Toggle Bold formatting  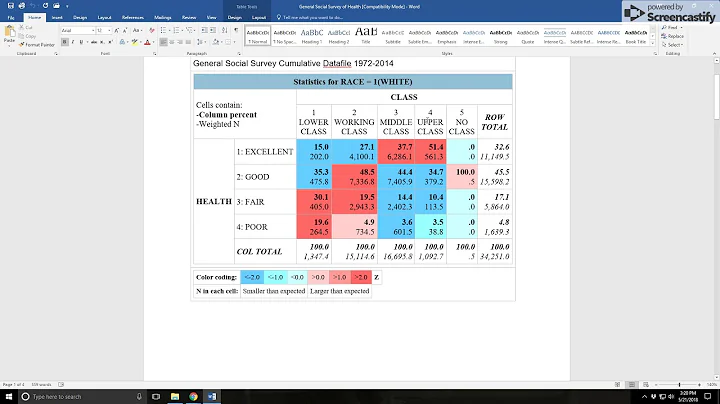[x=65, y=42]
